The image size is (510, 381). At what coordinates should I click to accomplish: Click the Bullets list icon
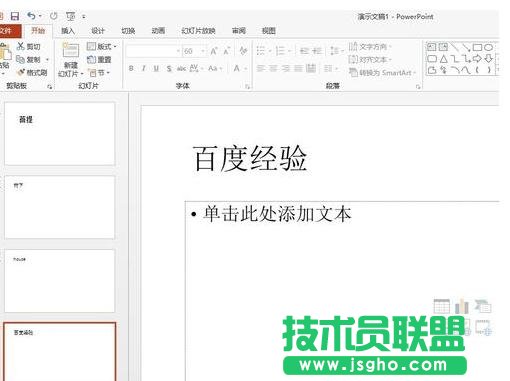tap(261, 51)
